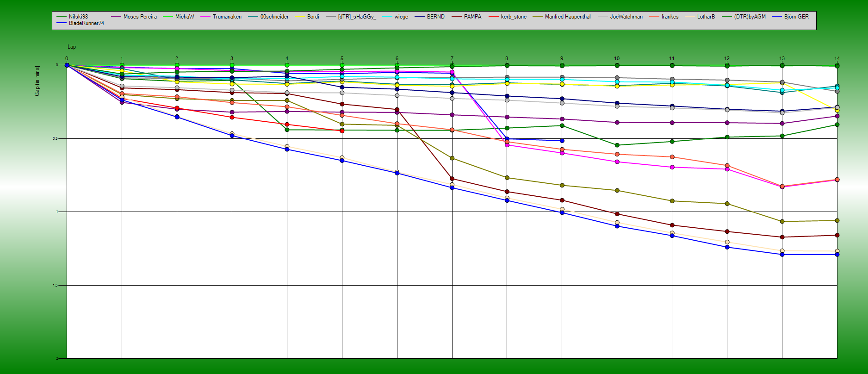Viewport: 868px width, 374px height.
Task: Click the dark red swatch beside PAMPA
Action: coord(457,17)
